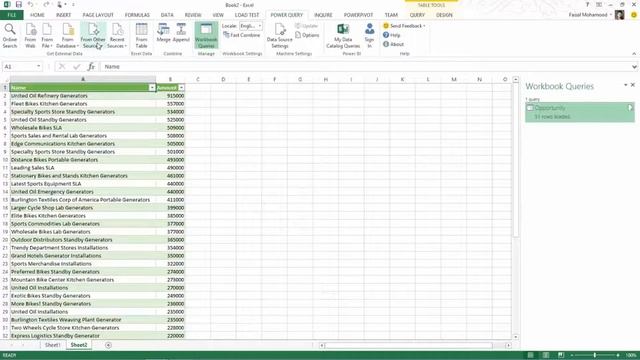
Task: Open the Opportunity query preview icon
Action: click(x=630, y=108)
